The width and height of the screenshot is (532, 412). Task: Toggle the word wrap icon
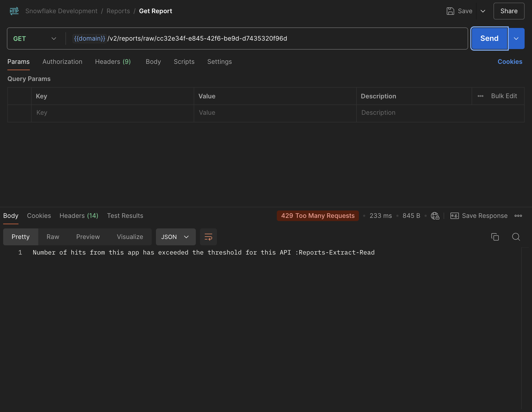coord(208,237)
